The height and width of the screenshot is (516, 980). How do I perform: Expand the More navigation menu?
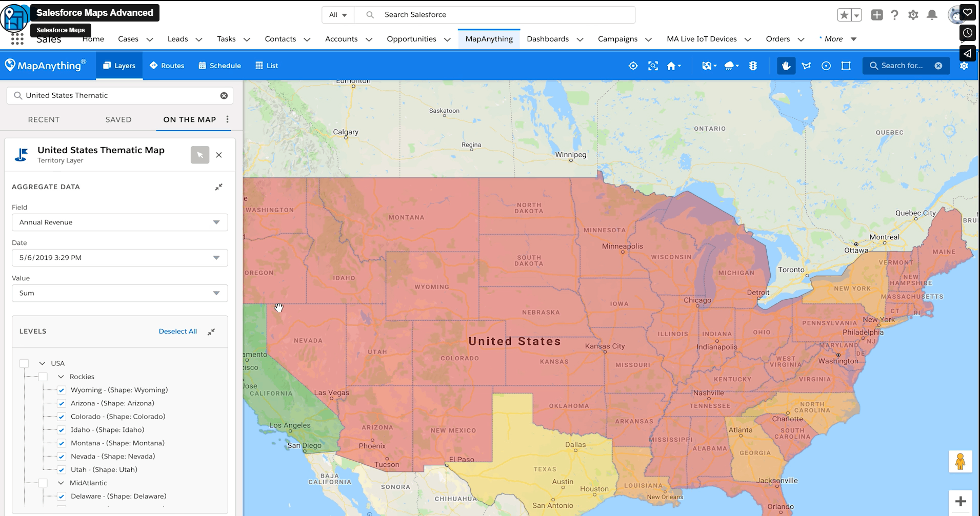(x=838, y=39)
